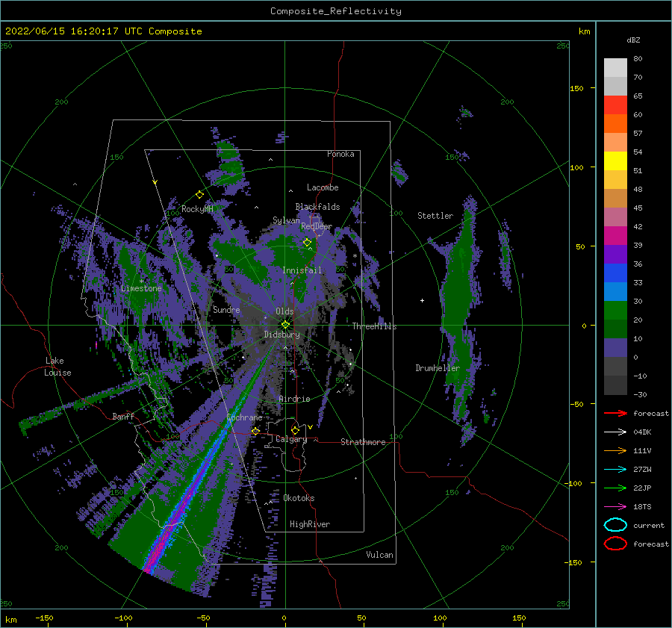Select the 70-80 dBZ light gray swatch
The width and height of the screenshot is (672, 628).
tap(615, 67)
